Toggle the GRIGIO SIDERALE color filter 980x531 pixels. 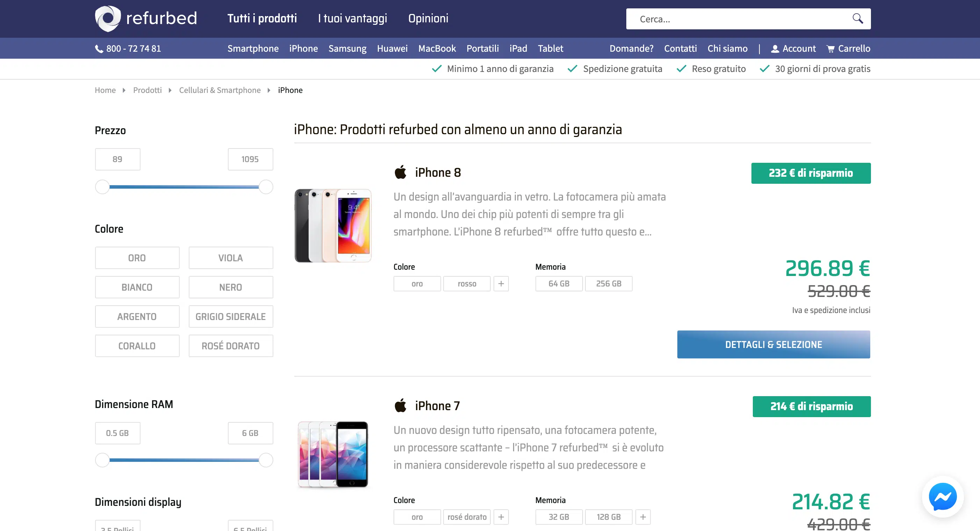click(231, 317)
